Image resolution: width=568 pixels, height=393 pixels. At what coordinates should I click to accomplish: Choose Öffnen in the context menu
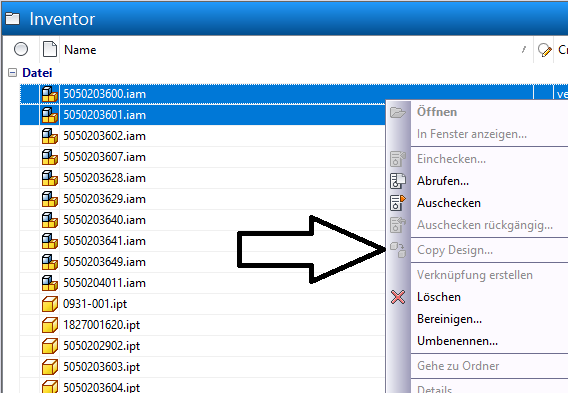pos(437,112)
